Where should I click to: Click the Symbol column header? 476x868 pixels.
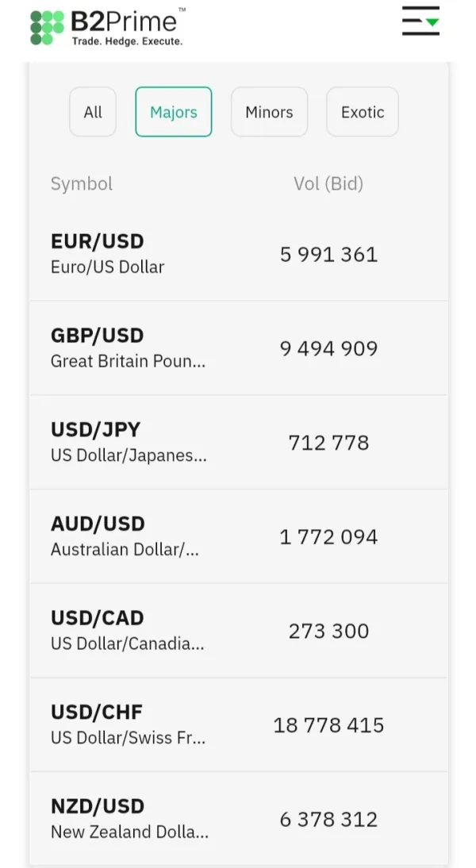82,184
